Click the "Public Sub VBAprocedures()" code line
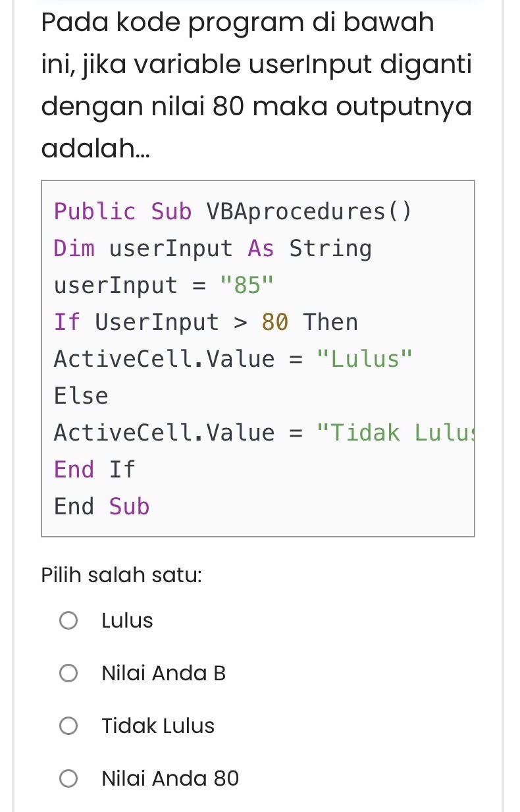Screen dimensions: 520x812 (x=232, y=211)
